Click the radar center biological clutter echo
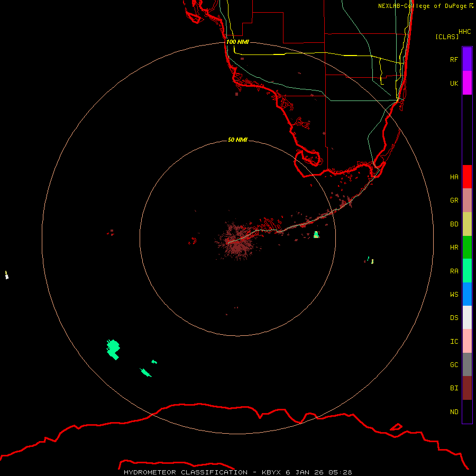 tap(237, 241)
